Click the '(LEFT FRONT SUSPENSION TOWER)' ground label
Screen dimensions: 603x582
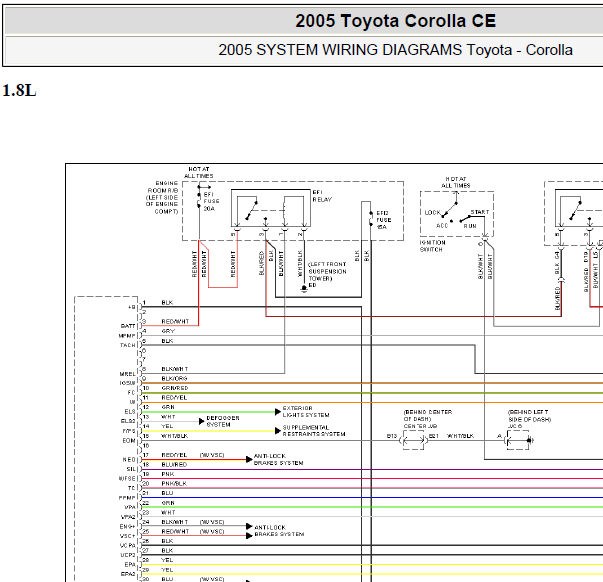(x=327, y=271)
